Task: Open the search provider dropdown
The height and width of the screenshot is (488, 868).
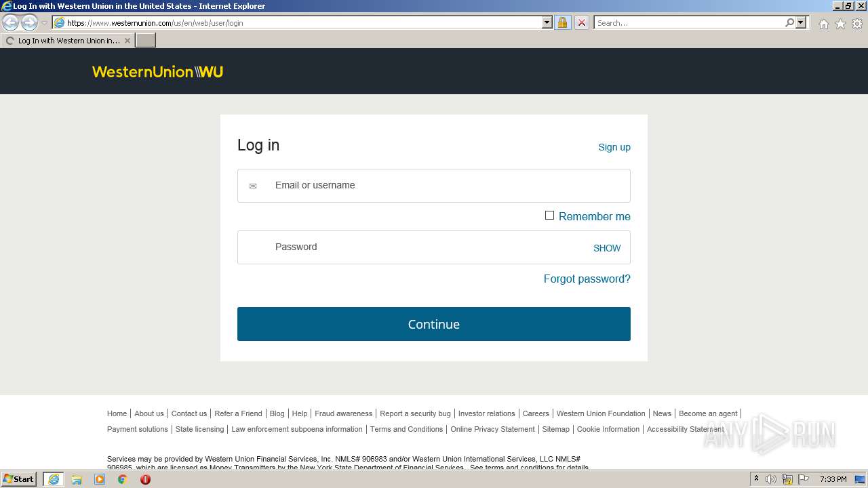Action: point(801,22)
